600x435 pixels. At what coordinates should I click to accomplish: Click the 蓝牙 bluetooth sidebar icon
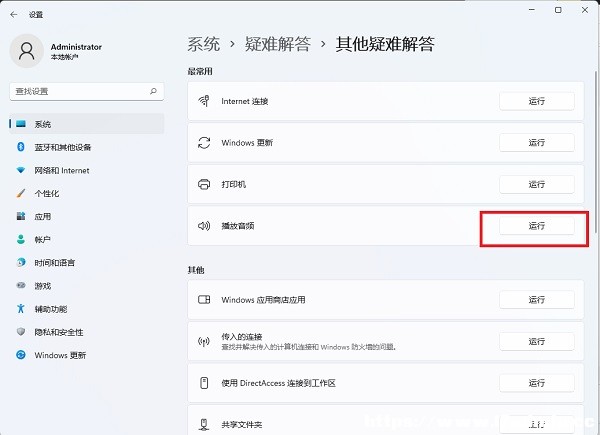pos(21,147)
